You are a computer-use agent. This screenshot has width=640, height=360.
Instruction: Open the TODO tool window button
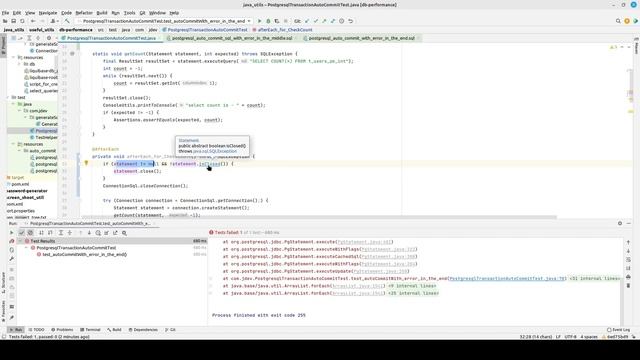(36, 329)
